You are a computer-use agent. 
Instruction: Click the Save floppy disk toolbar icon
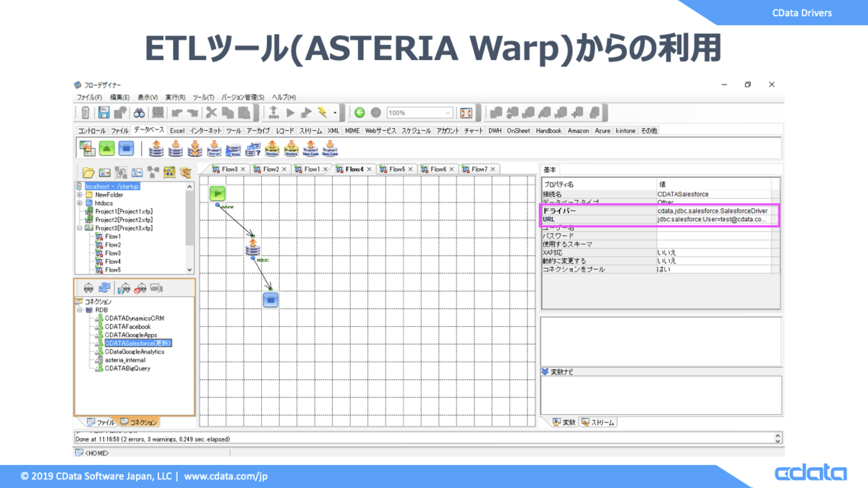tap(104, 113)
